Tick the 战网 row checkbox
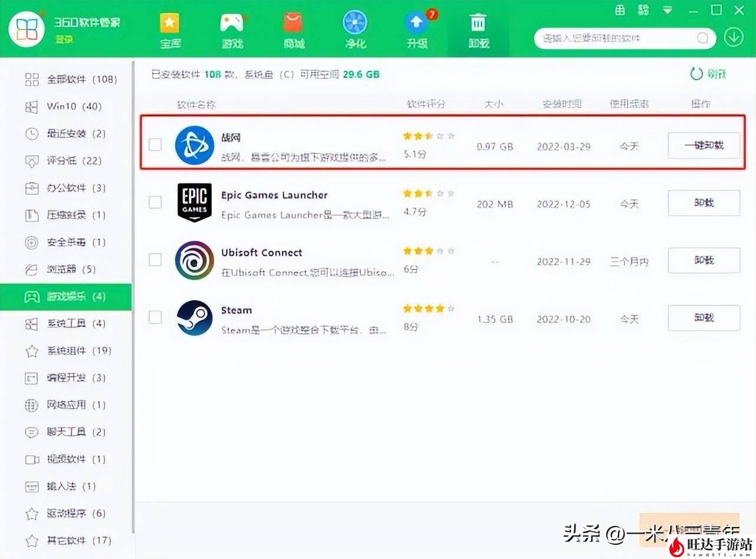 point(155,144)
